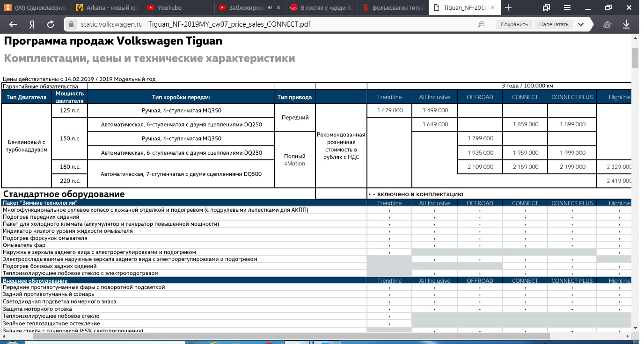Click the CONNECT PLUS price 1 999 000
This screenshot has height=344, width=644.
(572, 153)
